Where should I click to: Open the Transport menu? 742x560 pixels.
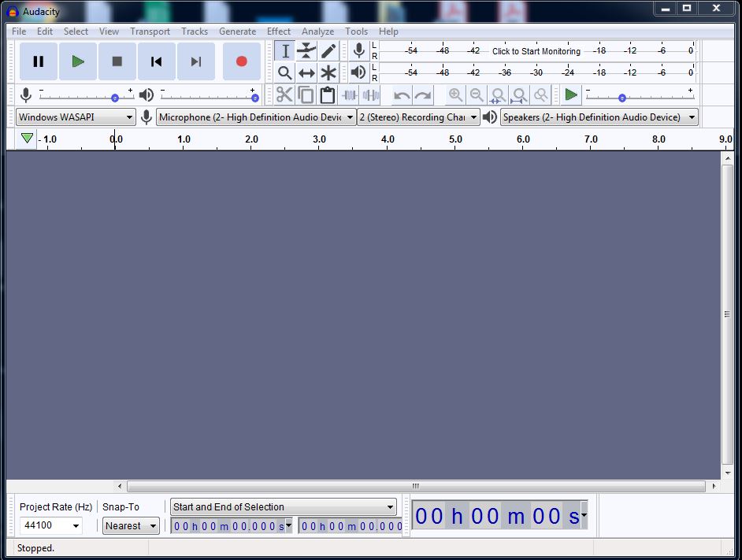150,32
